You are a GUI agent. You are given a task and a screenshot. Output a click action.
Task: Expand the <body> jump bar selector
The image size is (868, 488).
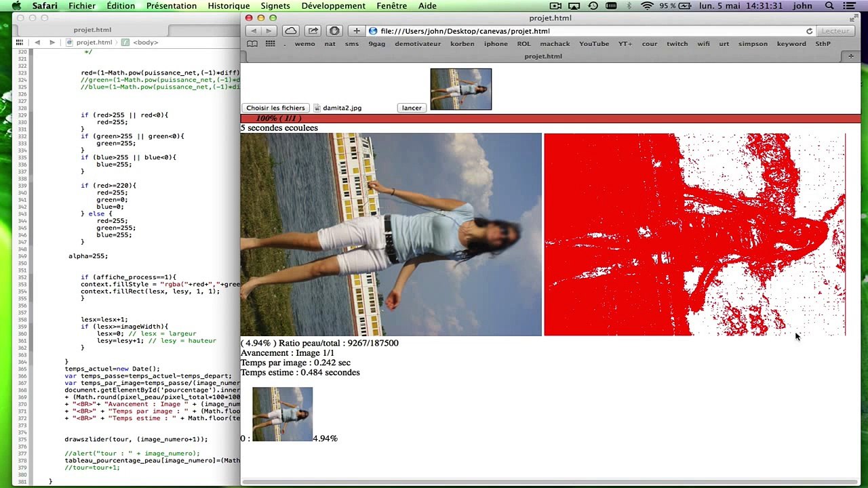point(145,42)
